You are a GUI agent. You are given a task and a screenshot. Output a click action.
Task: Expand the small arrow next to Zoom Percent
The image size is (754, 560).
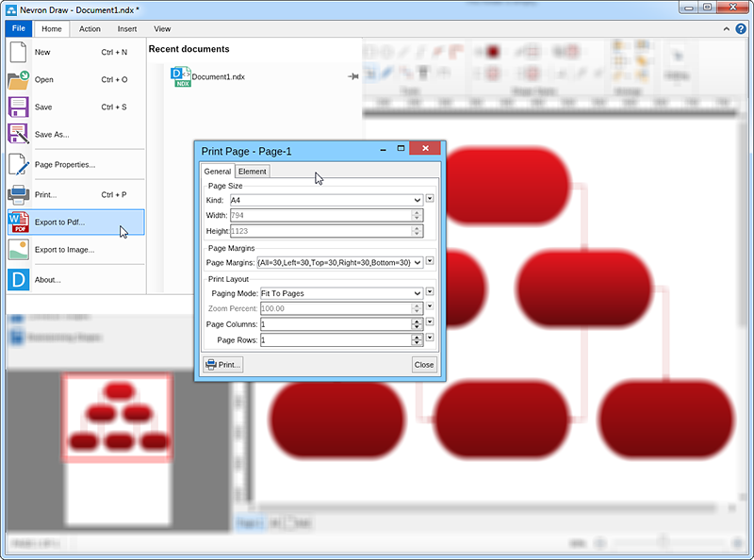(430, 306)
